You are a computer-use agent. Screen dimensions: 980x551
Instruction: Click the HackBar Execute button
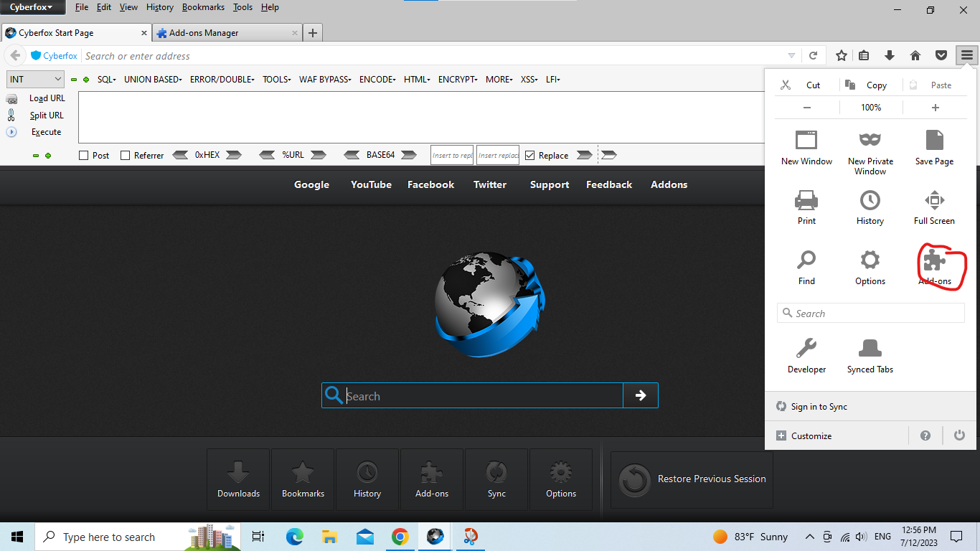46,132
